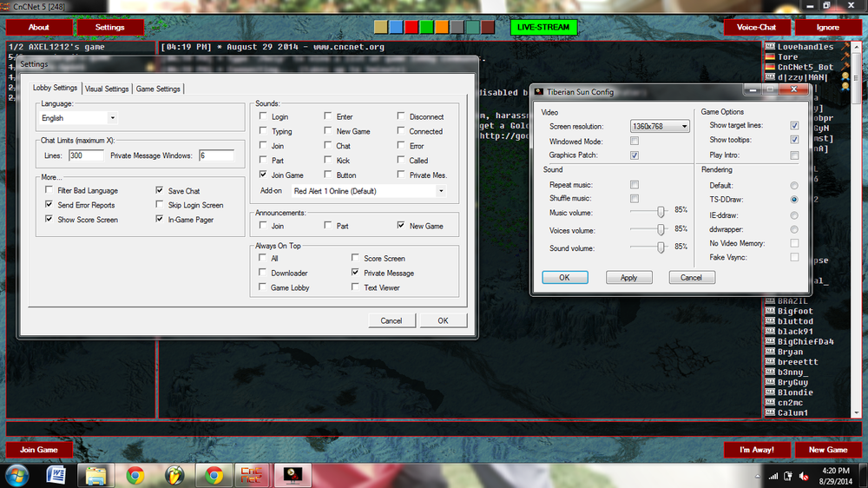868x488 pixels.
Task: Click the New Game button
Action: coord(827,450)
